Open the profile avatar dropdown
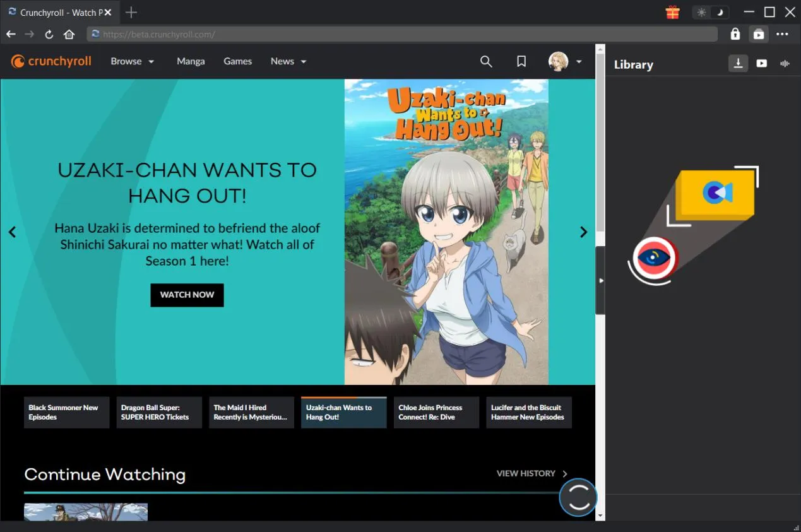The height and width of the screenshot is (532, 801). pyautogui.click(x=565, y=61)
